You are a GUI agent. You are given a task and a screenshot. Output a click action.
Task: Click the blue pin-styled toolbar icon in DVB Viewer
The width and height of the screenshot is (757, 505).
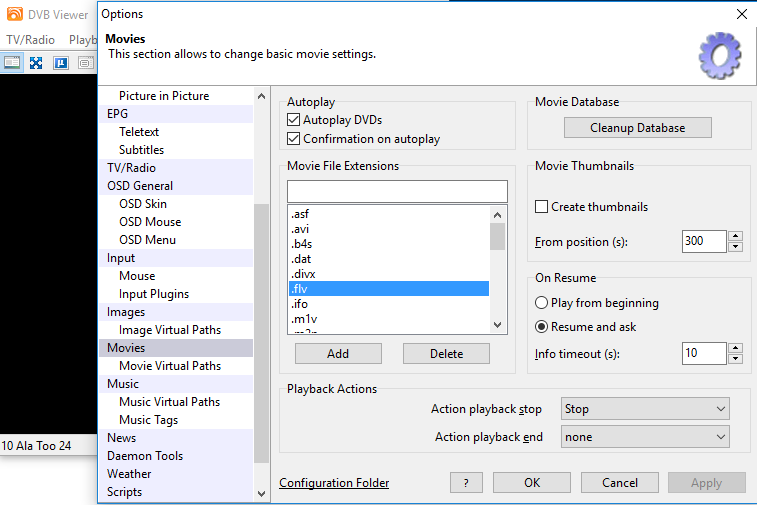pos(61,63)
